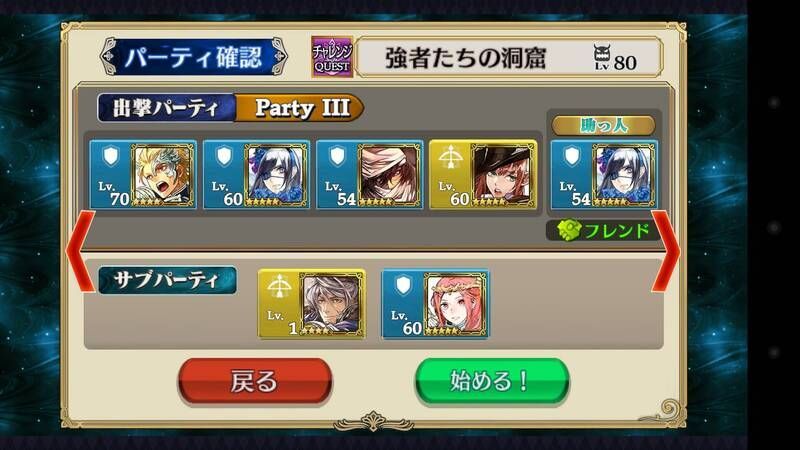Image resolution: width=800 pixels, height=450 pixels.
Task: Select the pink-haired Lv.60 sub party member
Action: click(x=435, y=304)
